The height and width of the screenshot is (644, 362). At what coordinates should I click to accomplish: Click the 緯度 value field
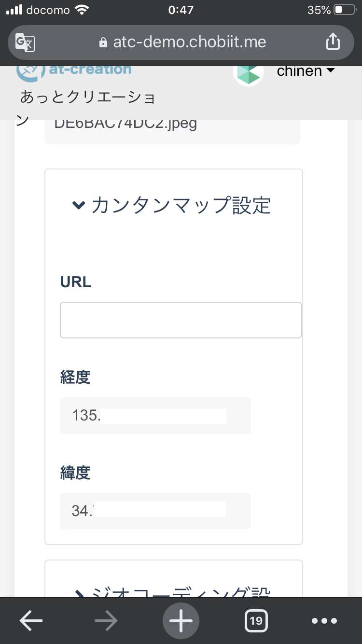pyautogui.click(x=155, y=511)
